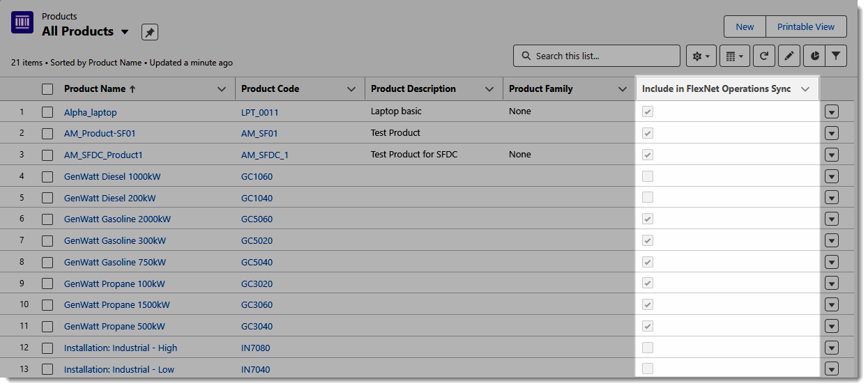Open Product Name column menu chevron
The width and height of the screenshot is (868, 388).
pos(222,89)
